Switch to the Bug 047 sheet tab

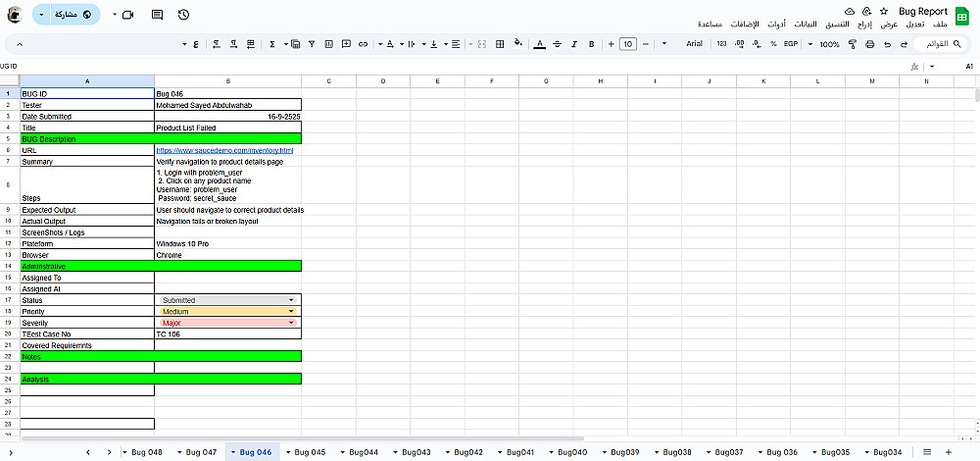[201, 452]
